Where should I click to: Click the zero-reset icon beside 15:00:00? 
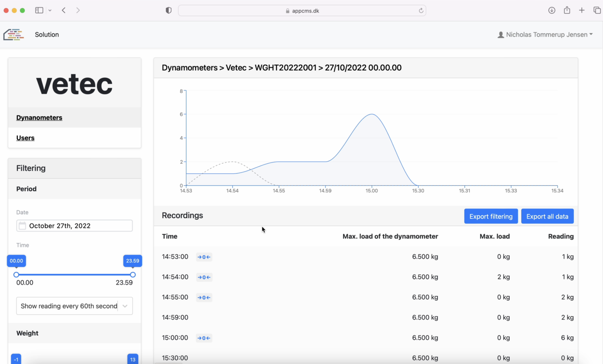pyautogui.click(x=204, y=338)
